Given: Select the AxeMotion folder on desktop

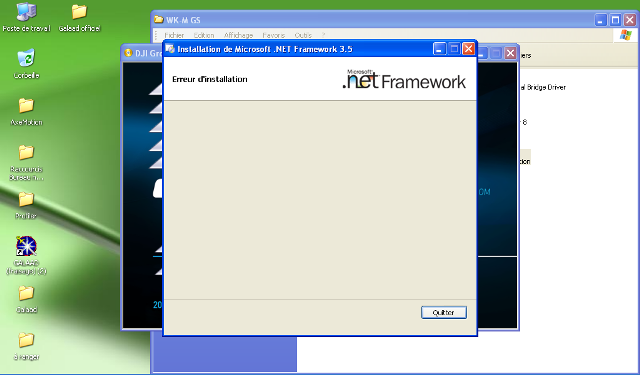Looking at the screenshot, I should coord(27,111).
